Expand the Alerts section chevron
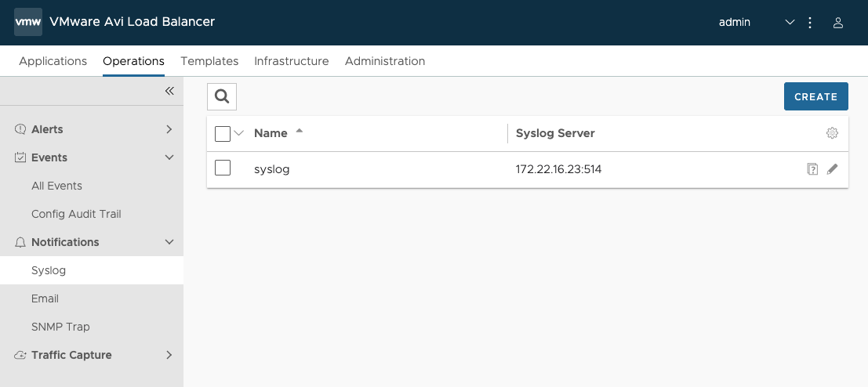 click(169, 129)
